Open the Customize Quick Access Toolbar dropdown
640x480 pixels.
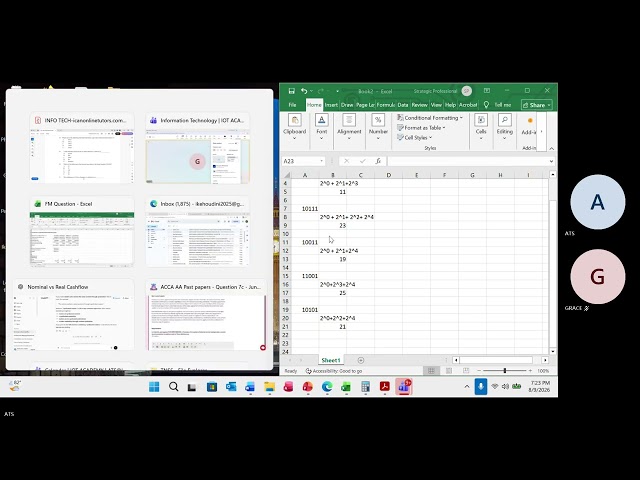337,91
